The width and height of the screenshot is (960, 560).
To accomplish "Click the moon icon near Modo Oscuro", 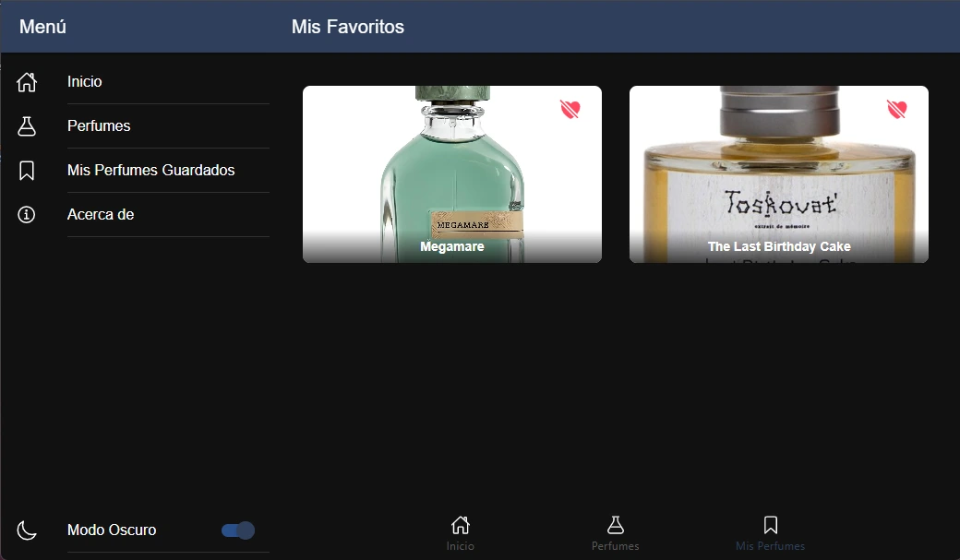I will [x=27, y=530].
